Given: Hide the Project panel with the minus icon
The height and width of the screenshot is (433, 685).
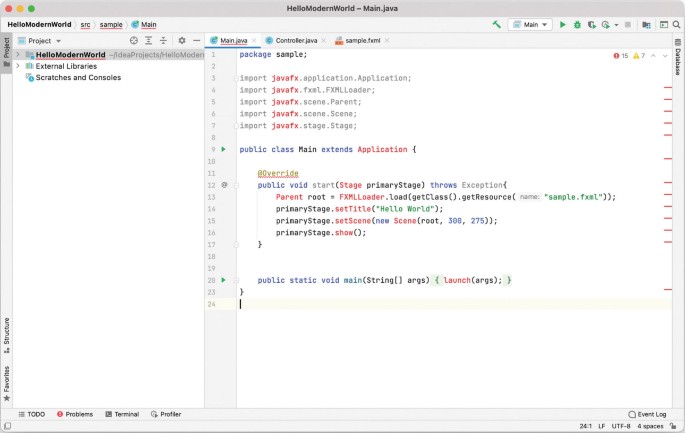Looking at the screenshot, I should [197, 41].
